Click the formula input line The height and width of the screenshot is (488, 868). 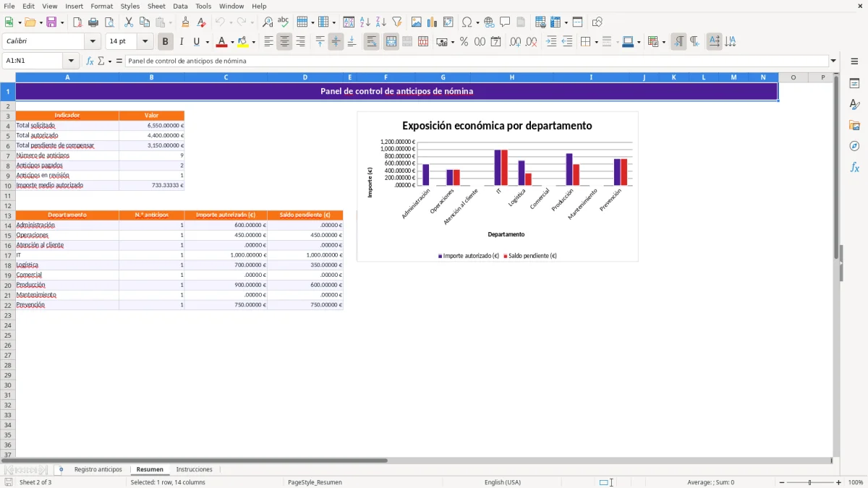click(477, 61)
